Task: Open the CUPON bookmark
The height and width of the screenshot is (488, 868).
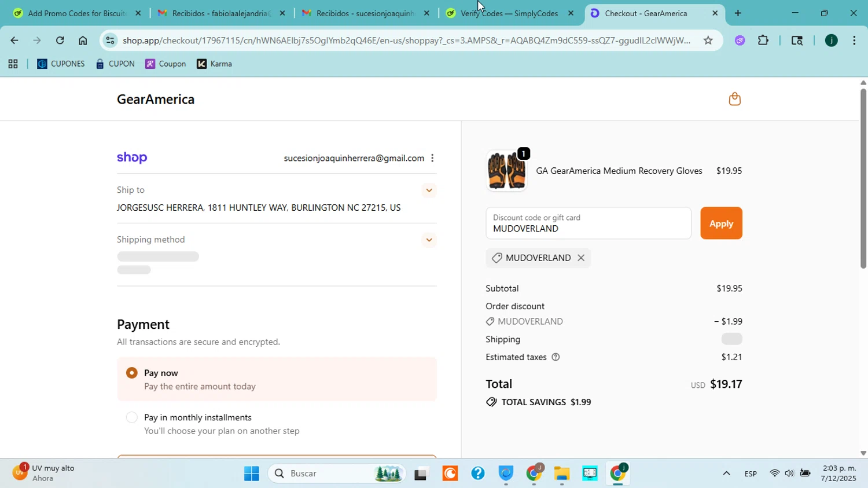Action: coord(115,64)
